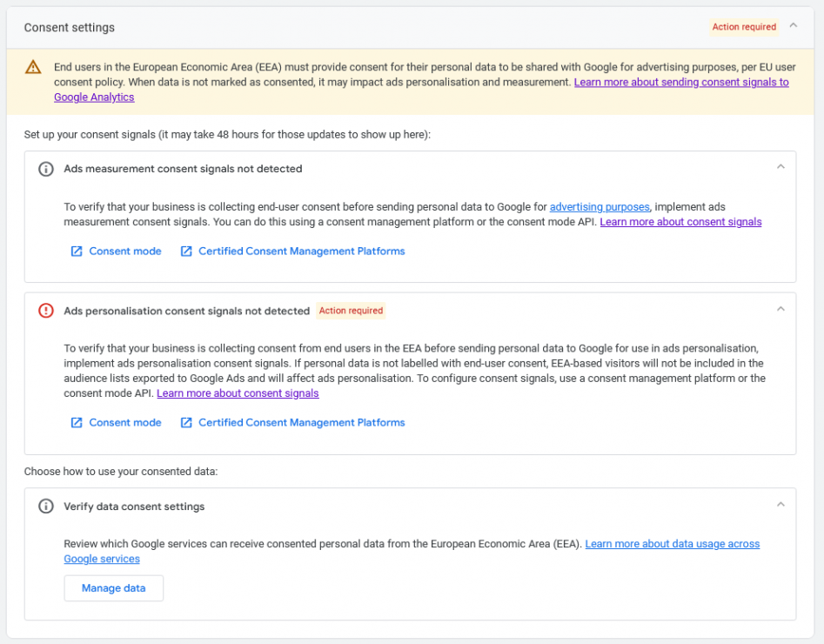Open 'Learn more about sending consent signals' link

680,82
